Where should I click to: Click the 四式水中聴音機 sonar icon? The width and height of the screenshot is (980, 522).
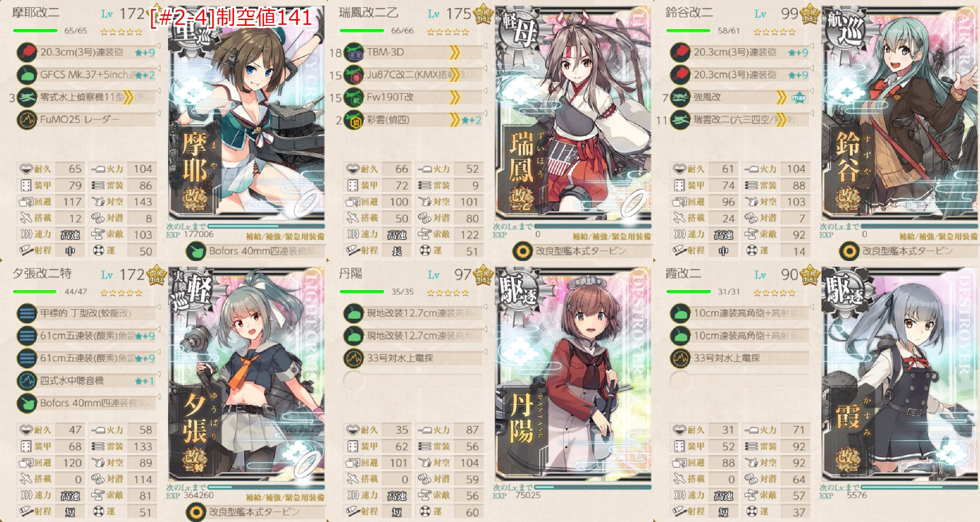point(27,381)
